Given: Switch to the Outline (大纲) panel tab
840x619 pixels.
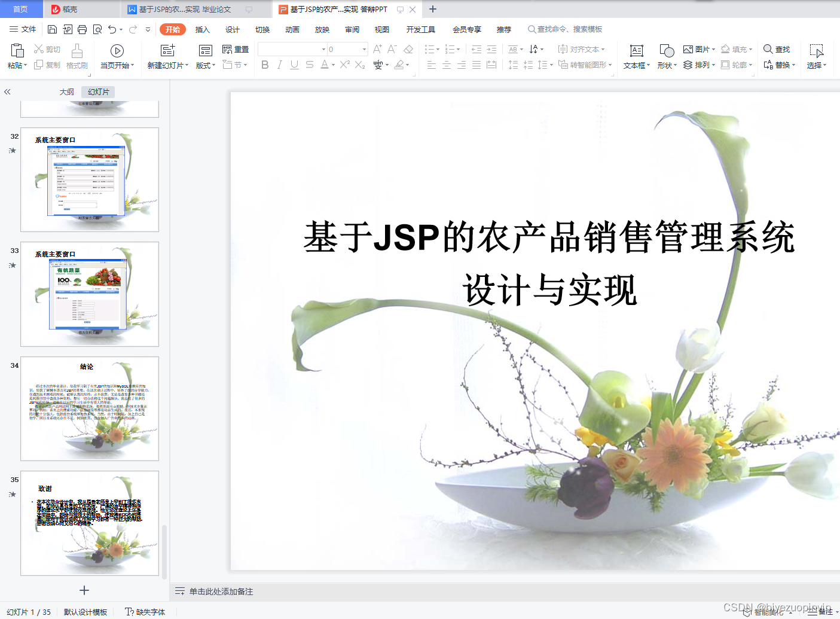Looking at the screenshot, I should pyautogui.click(x=67, y=92).
